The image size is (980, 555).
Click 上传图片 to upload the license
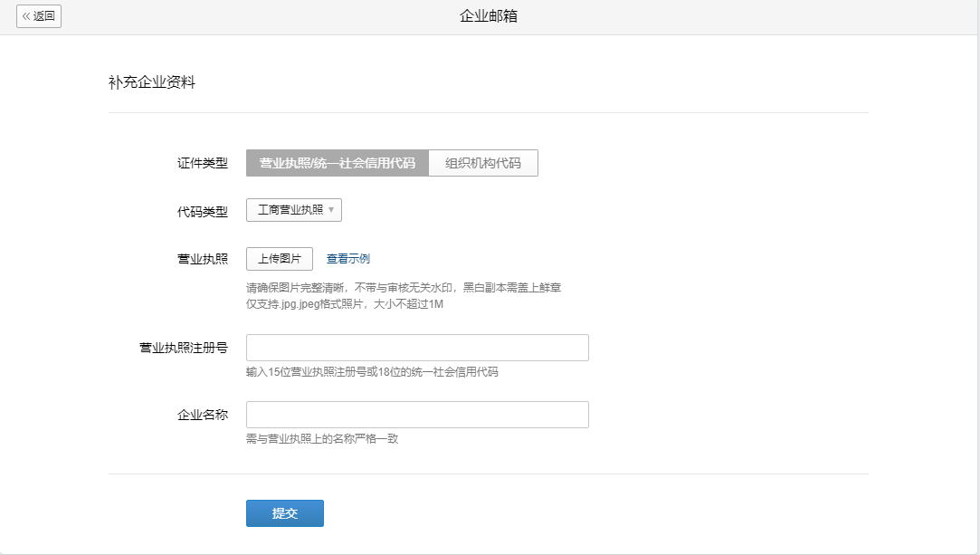279,258
